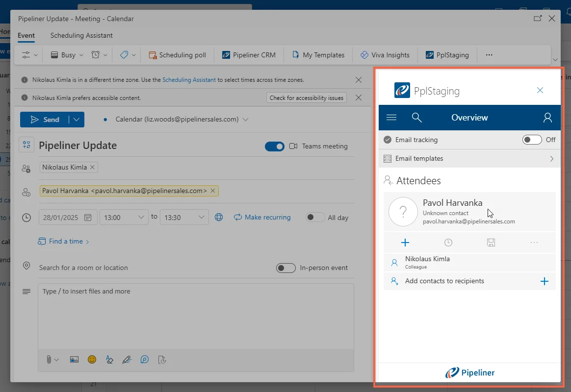Screen dimensions: 571x392
Task: Open the time zones globe icon
Action: (218, 217)
